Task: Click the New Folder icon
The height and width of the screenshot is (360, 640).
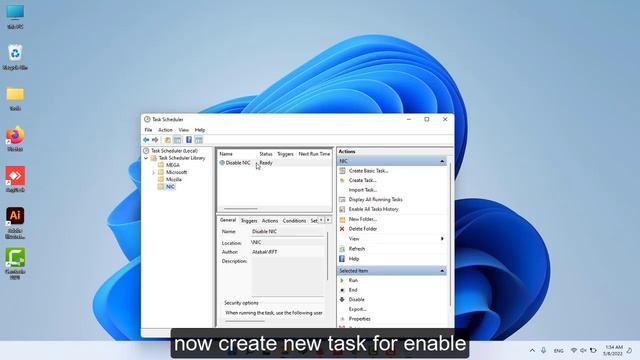Action: 342,219
